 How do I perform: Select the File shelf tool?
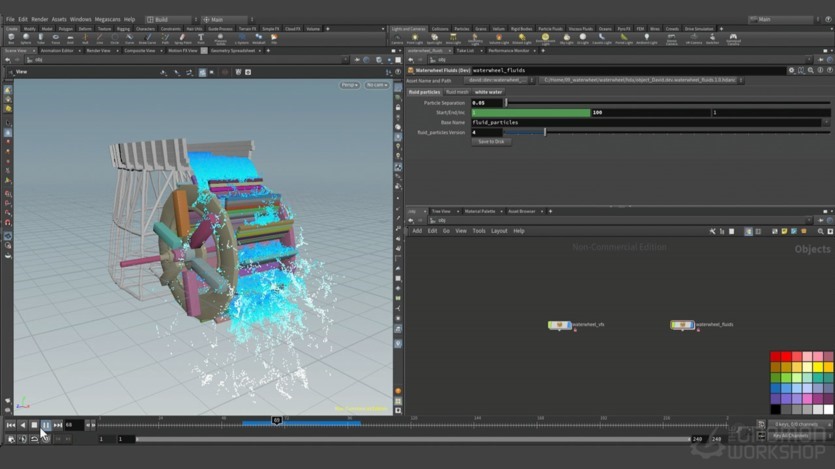274,38
